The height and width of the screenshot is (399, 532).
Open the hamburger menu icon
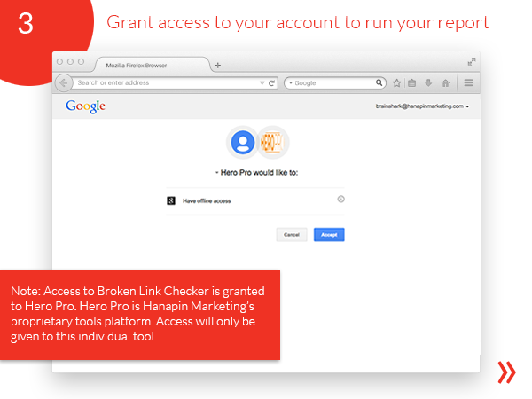click(468, 82)
